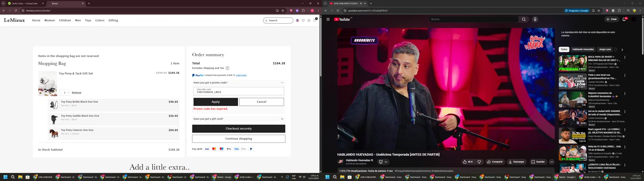Select the Jorge Luna filter chip
The width and height of the screenshot is (644, 181).
click(605, 49)
